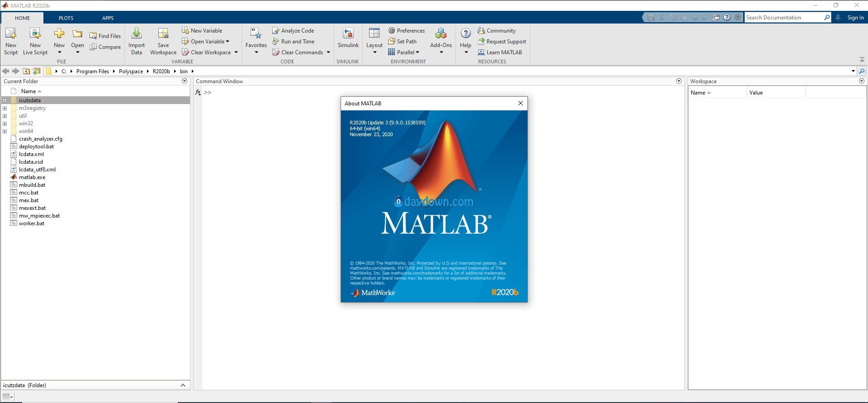This screenshot has height=403, width=868.
Task: Open the Parallel dropdown
Action: tap(417, 52)
